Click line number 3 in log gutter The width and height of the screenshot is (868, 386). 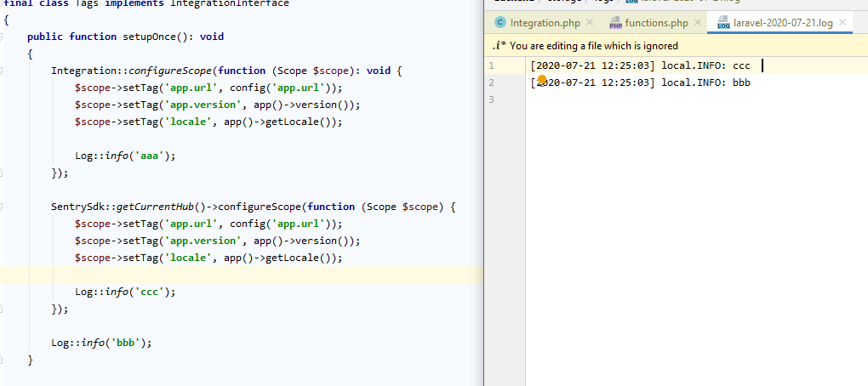tap(491, 99)
